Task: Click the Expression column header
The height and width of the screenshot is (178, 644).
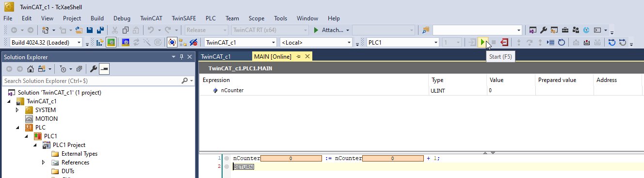Action: click(x=216, y=80)
